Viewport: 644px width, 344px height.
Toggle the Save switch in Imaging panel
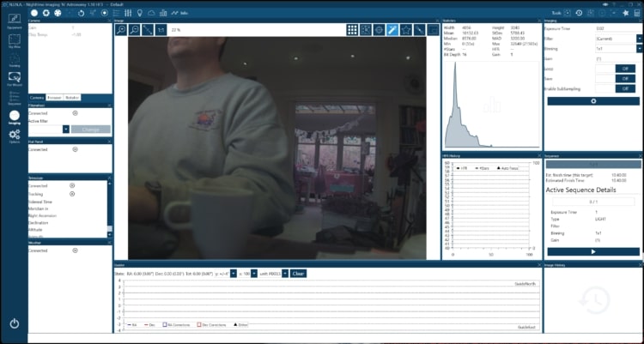point(616,78)
